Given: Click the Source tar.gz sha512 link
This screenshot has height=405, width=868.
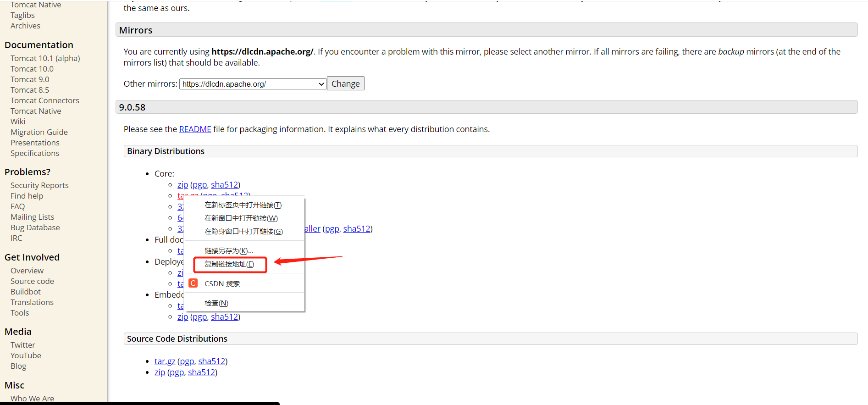Looking at the screenshot, I should point(211,361).
